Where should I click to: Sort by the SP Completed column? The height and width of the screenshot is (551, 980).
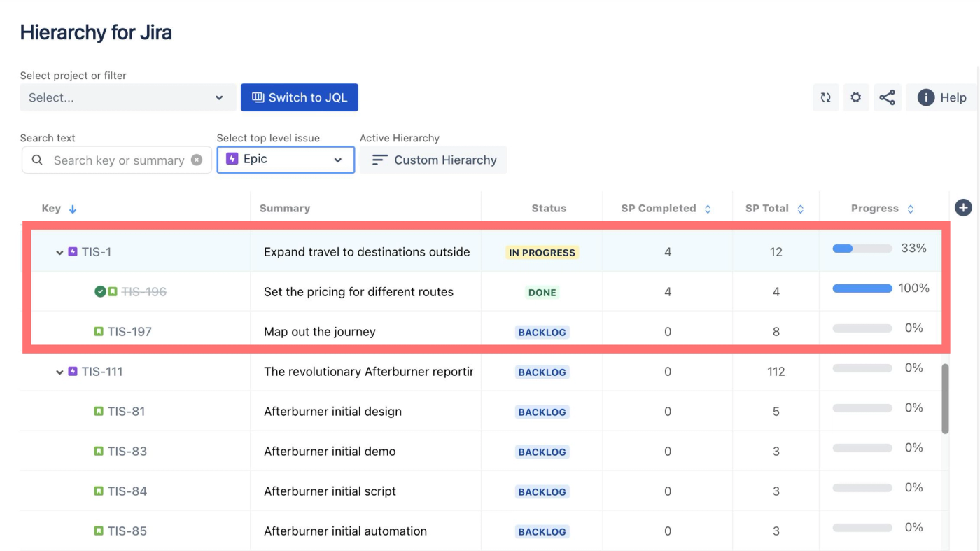point(666,209)
